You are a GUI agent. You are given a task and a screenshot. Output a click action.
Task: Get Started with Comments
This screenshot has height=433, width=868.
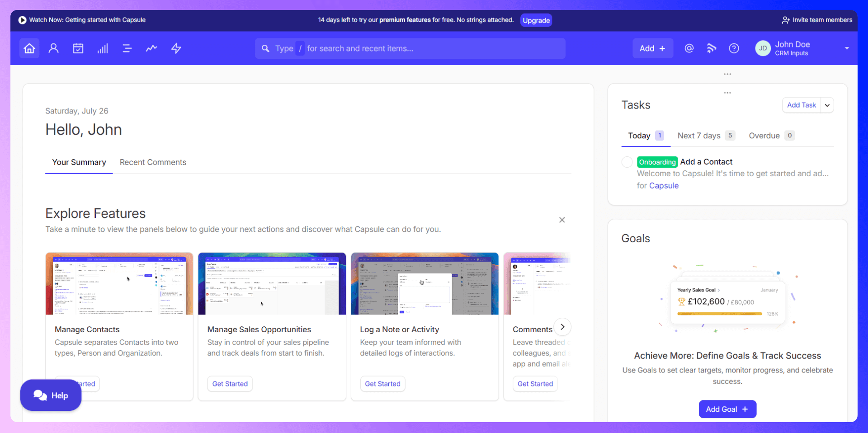[535, 384]
